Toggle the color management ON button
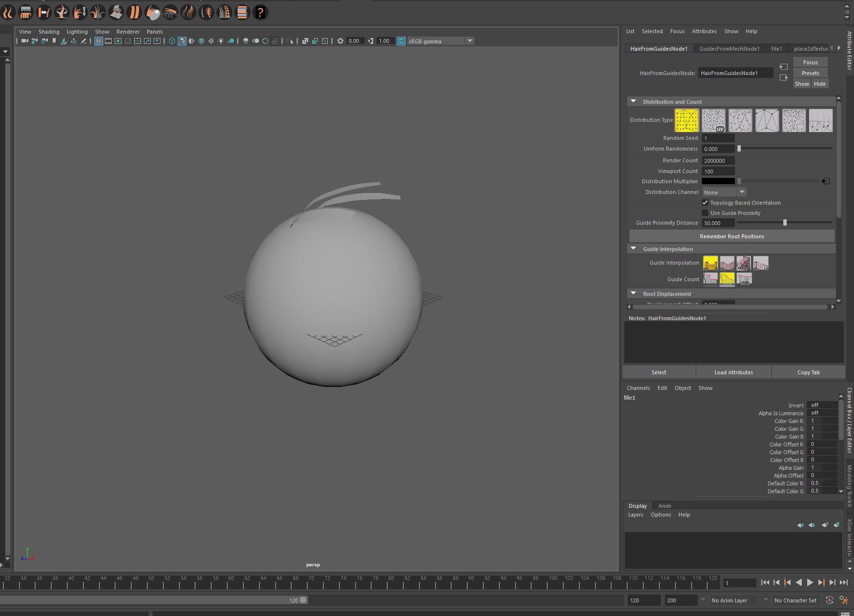 pos(400,41)
